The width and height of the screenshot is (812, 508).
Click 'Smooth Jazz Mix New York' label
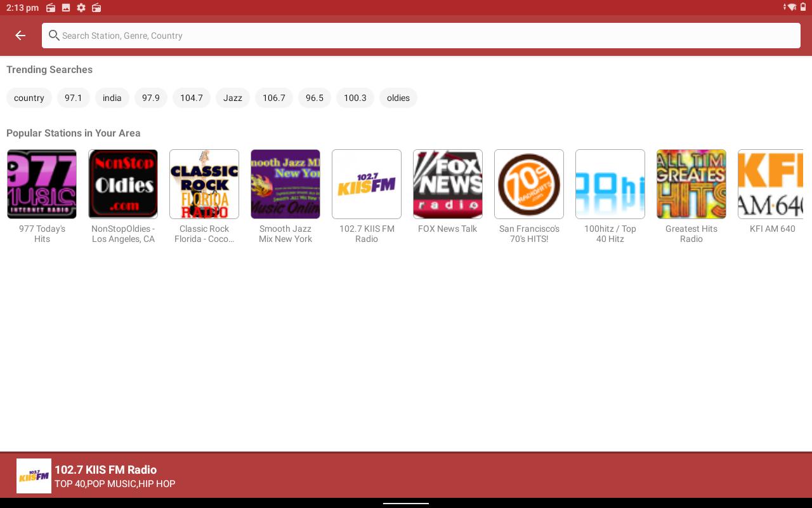285,234
